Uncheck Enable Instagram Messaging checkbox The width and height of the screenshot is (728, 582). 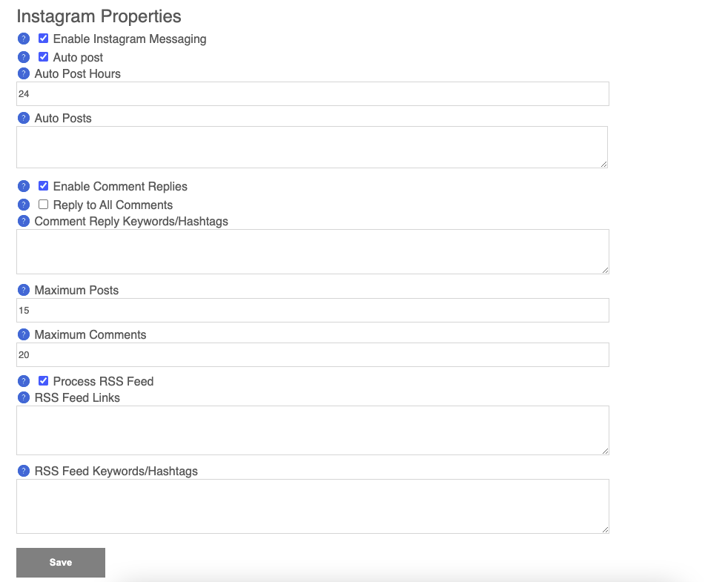(x=43, y=38)
